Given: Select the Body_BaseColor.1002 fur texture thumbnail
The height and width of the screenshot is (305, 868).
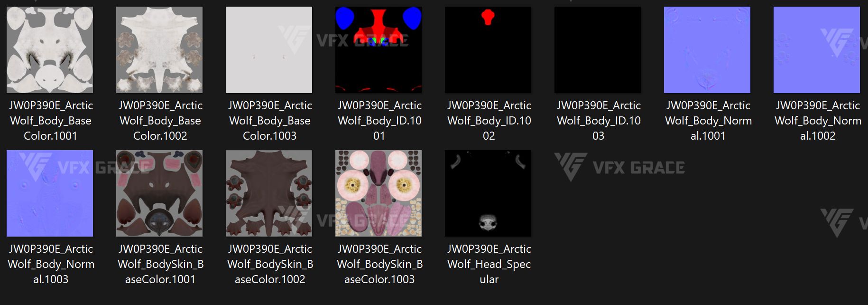Looking at the screenshot, I should point(159,50).
